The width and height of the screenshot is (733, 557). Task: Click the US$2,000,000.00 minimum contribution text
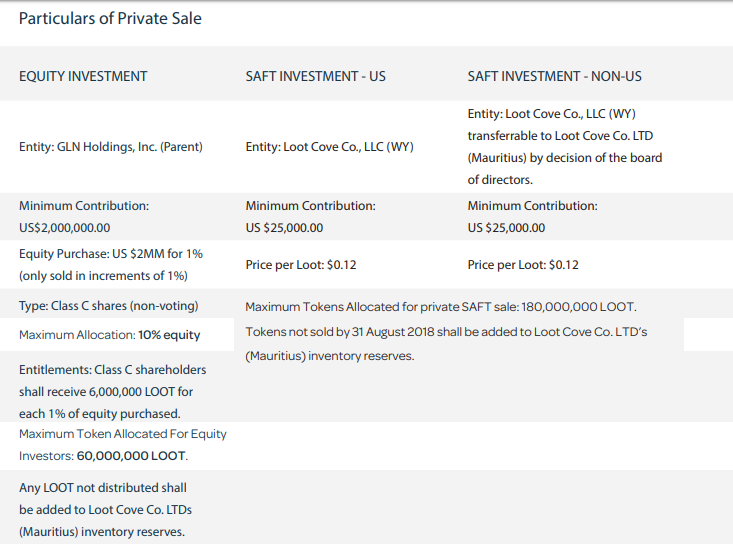point(65,228)
